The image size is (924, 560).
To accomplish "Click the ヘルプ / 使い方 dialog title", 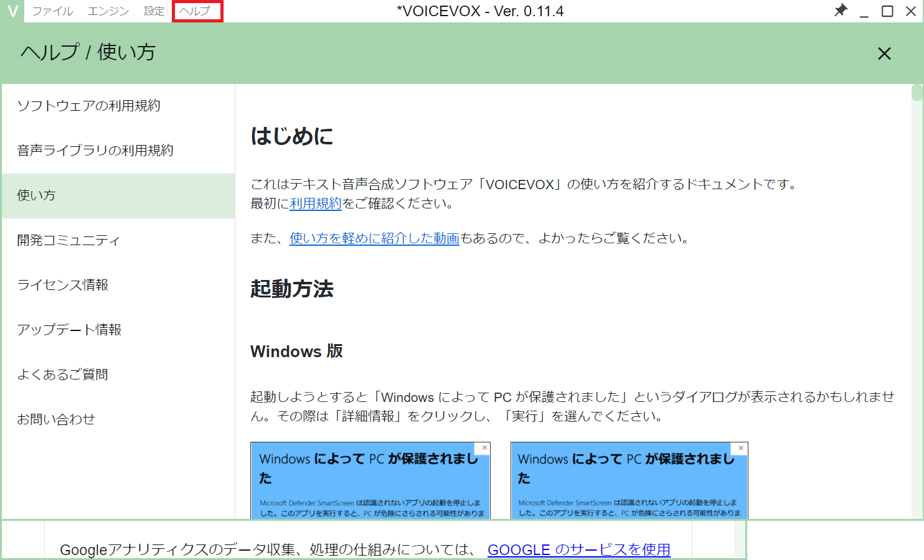I will (x=88, y=52).
